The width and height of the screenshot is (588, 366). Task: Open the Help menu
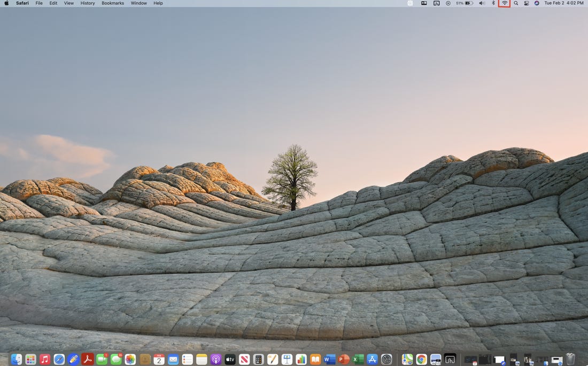point(158,3)
